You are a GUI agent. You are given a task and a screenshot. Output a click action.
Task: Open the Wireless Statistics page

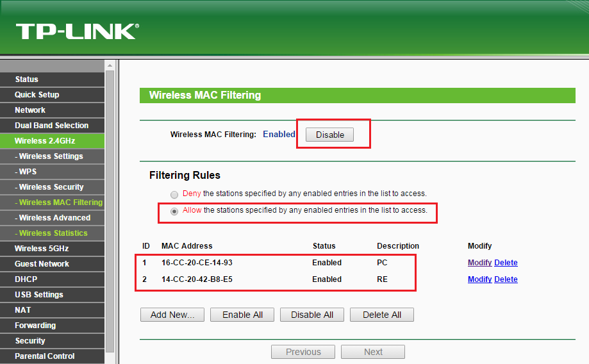(x=52, y=233)
